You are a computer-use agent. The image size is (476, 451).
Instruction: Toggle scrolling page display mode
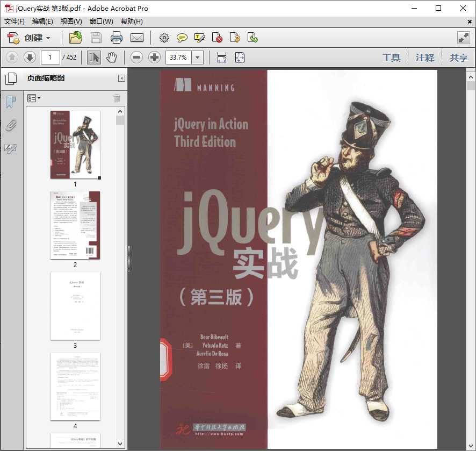(x=221, y=57)
